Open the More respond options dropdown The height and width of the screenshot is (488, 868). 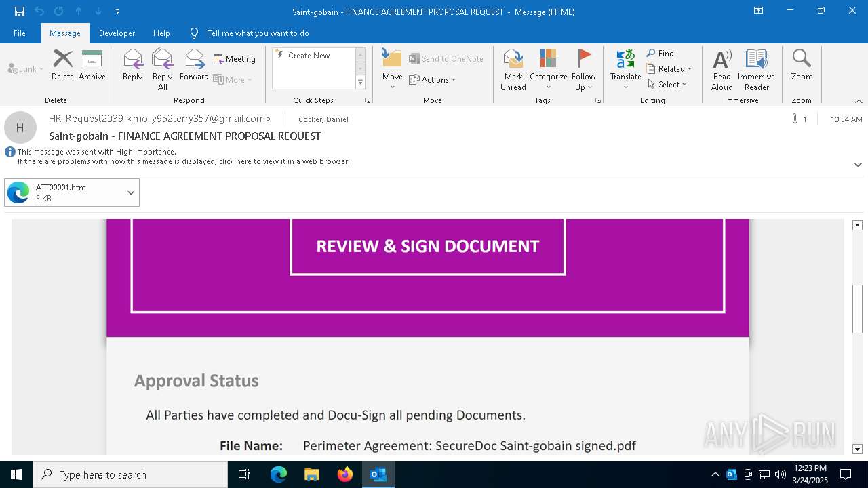233,79
